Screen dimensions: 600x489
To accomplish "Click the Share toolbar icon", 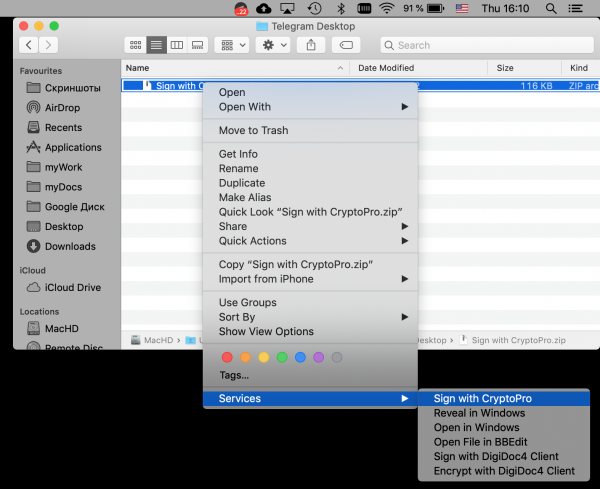I will click(311, 45).
